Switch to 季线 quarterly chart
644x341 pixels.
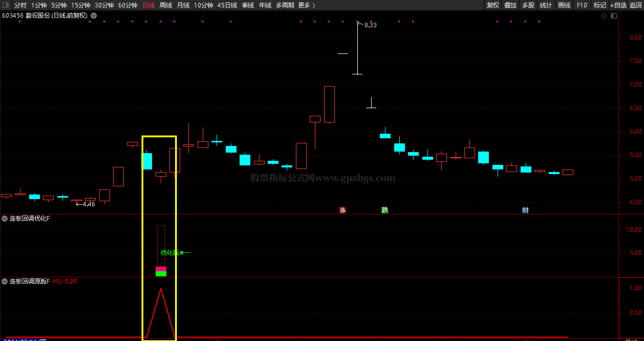[x=248, y=5]
